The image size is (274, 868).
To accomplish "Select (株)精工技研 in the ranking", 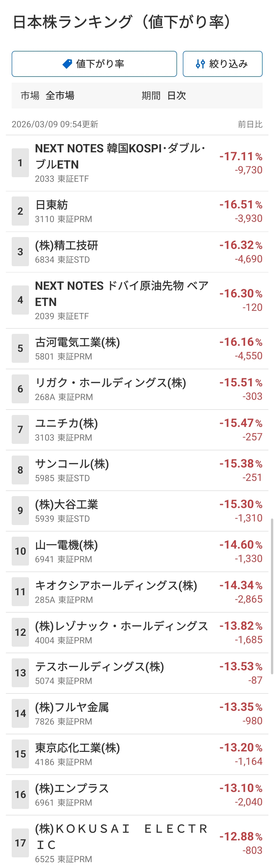I will 67,245.
